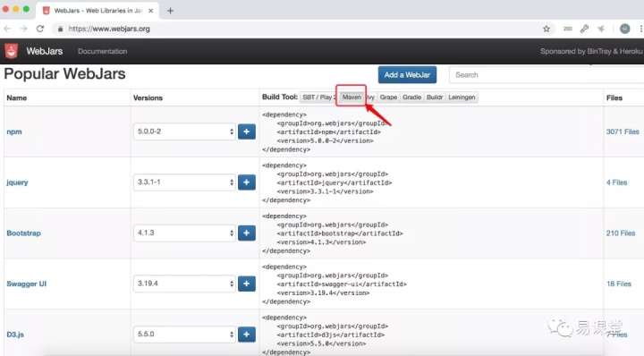
Task: Click bootstrap artifactId dependency line
Action: pyautogui.click(x=340, y=233)
